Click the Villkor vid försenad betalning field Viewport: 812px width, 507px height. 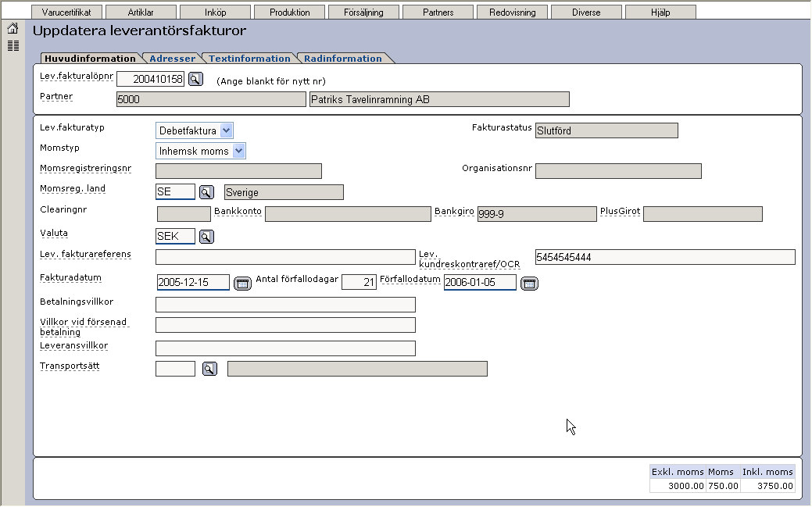[285, 325]
